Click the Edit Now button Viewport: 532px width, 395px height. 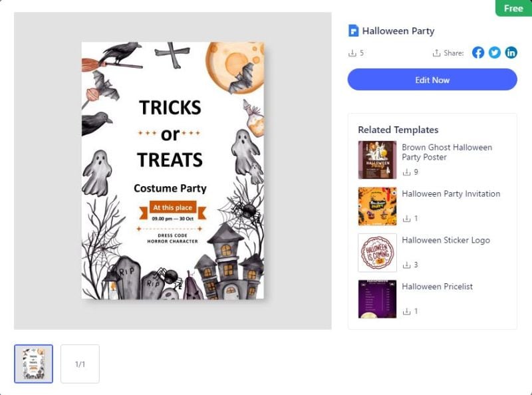coord(432,80)
